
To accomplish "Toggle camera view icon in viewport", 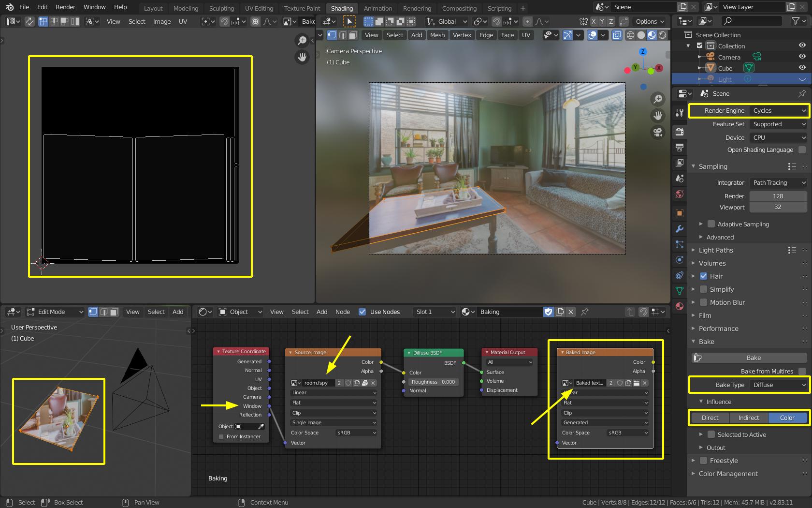I will coord(658,132).
